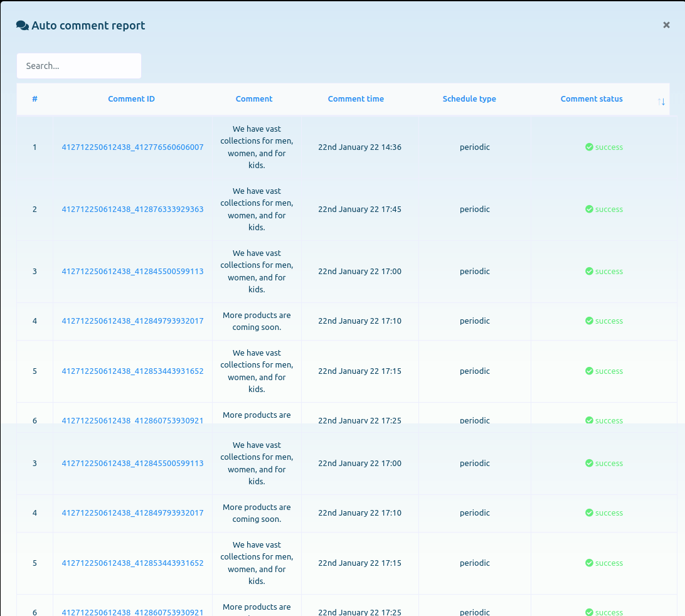
Task: Click the success status text in row 2
Action: (x=608, y=210)
